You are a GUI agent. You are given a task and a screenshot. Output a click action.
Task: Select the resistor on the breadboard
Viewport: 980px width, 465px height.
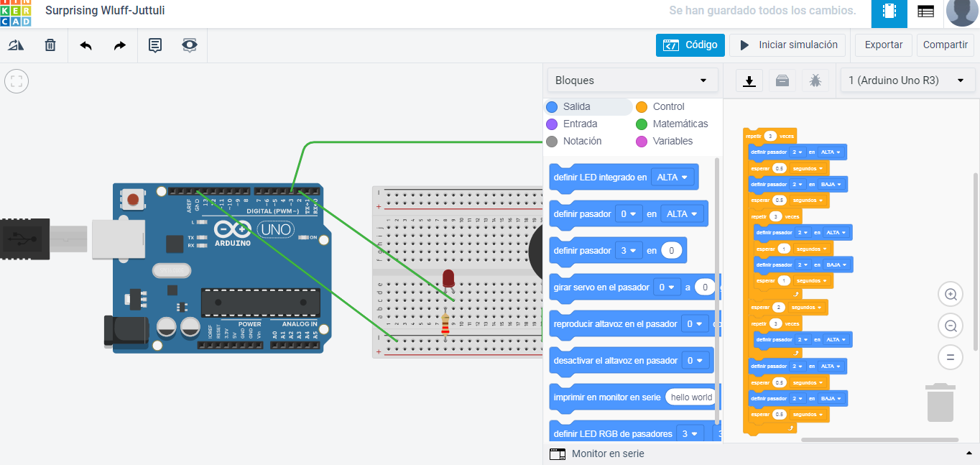(x=445, y=323)
